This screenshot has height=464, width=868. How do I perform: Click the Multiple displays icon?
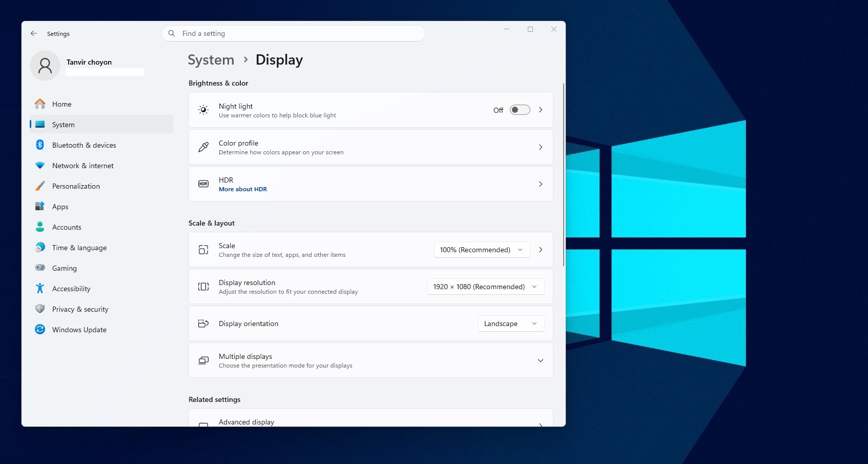pos(203,360)
